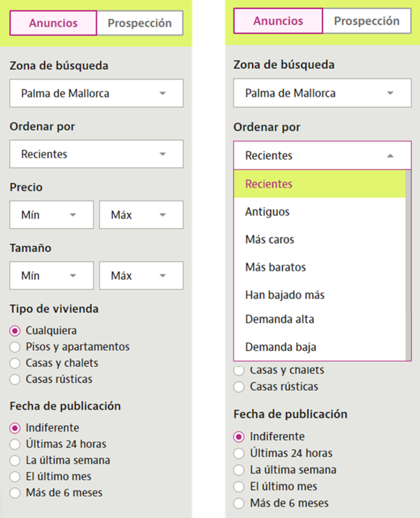Enable the Más de 6 meses filter

pos(15,493)
